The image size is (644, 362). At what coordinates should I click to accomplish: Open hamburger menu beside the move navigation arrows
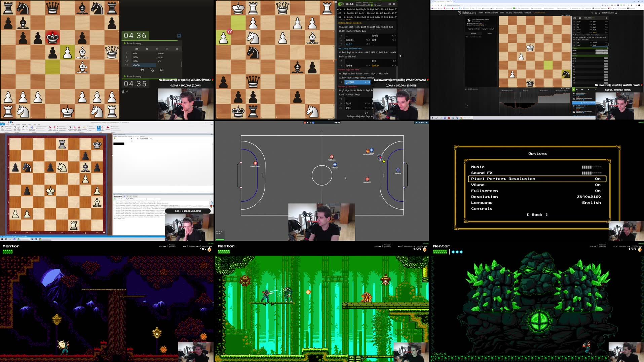click(177, 49)
